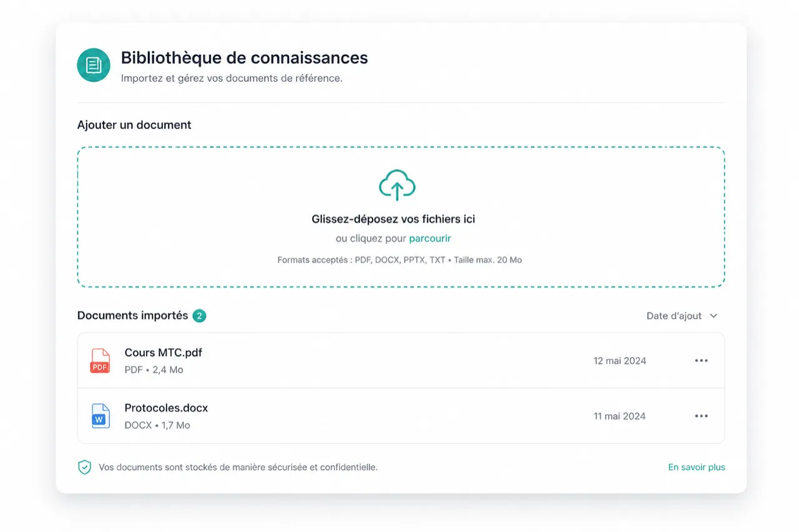This screenshot has width=799, height=532.
Task: Click the 12 mai 2024 date
Action: 620,360
